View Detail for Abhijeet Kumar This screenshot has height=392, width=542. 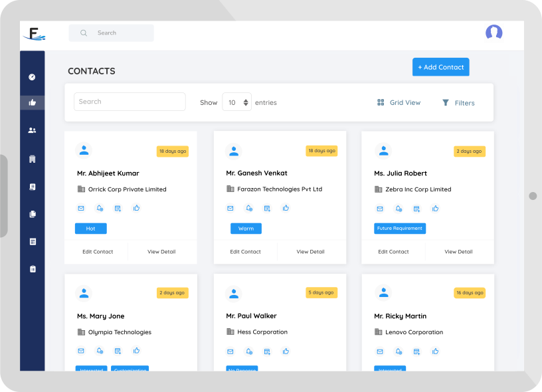coord(161,252)
